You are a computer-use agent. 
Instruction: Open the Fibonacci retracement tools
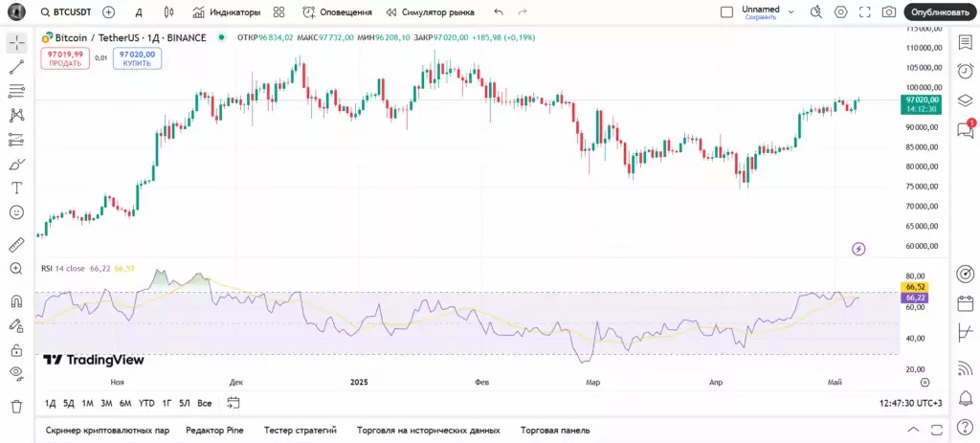coord(17,91)
